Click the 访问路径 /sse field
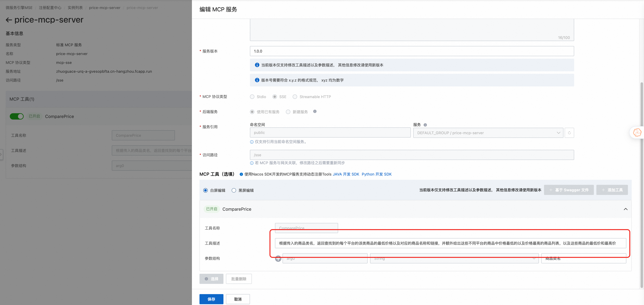 (x=412, y=155)
